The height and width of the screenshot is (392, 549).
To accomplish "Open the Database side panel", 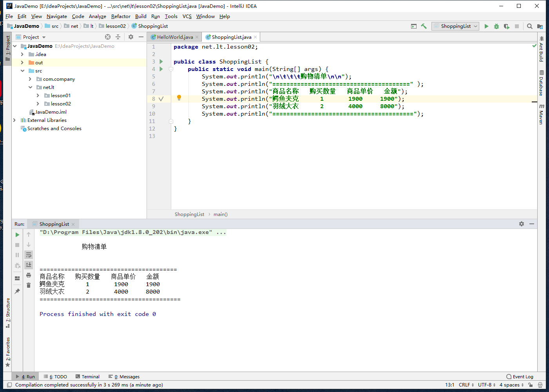I will [541, 83].
